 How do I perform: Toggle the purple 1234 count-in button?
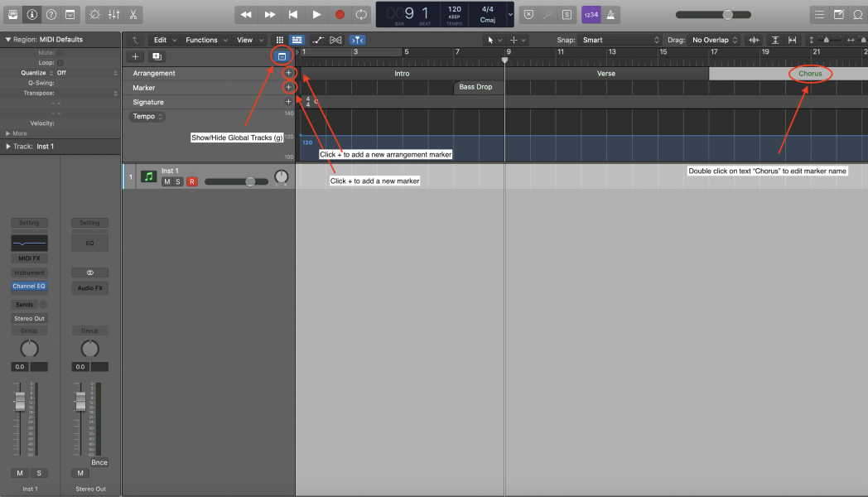591,14
